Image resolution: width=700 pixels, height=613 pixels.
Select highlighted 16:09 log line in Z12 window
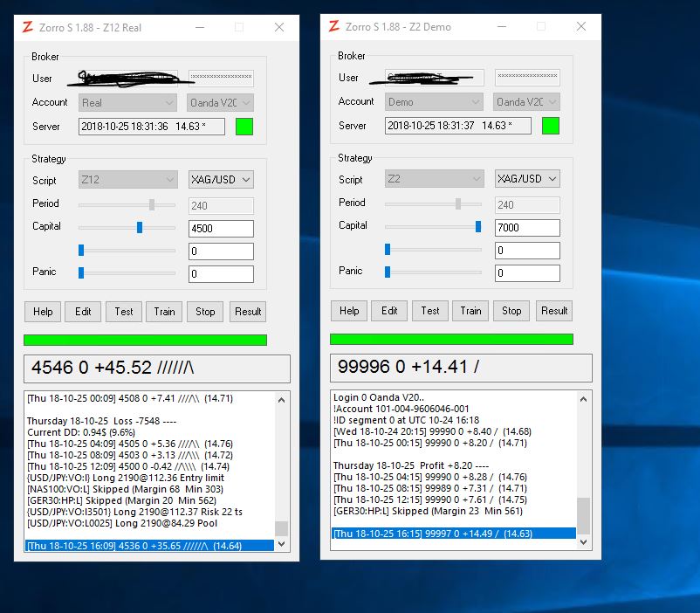[148, 545]
